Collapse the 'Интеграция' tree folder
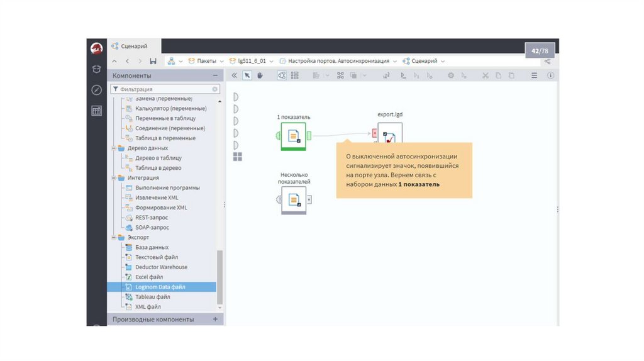This screenshot has width=644, height=361. (114, 178)
